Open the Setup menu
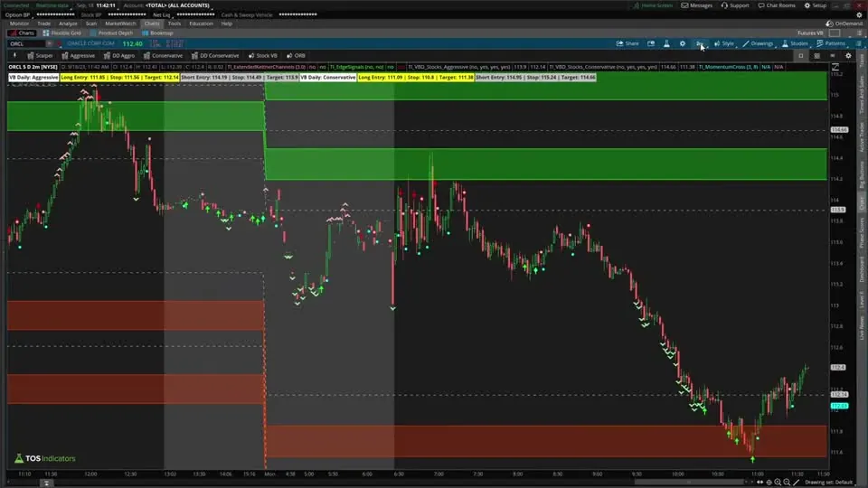 [815, 5]
